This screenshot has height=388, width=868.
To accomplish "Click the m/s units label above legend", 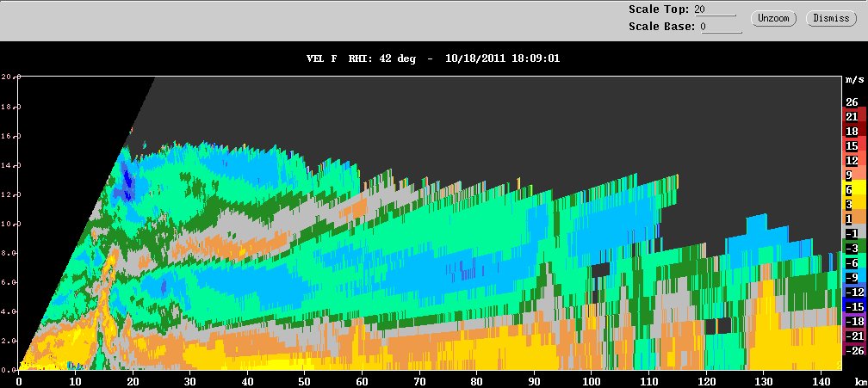I will click(855, 80).
